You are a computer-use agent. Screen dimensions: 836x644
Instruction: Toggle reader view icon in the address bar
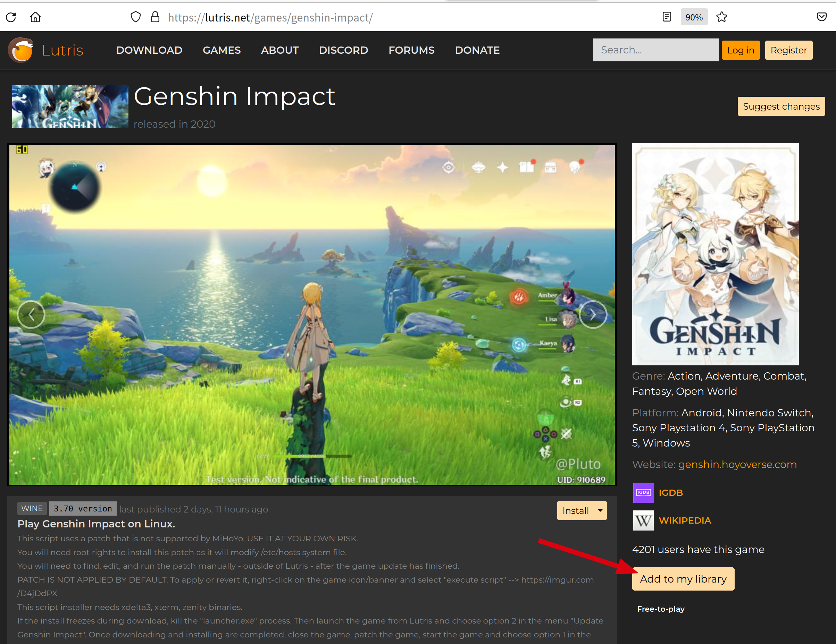(x=667, y=17)
